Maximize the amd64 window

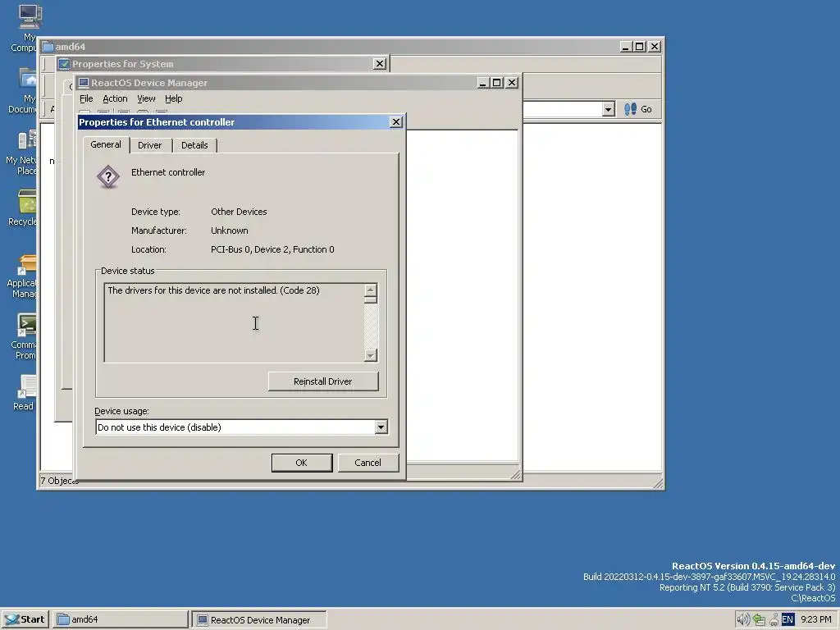point(640,47)
